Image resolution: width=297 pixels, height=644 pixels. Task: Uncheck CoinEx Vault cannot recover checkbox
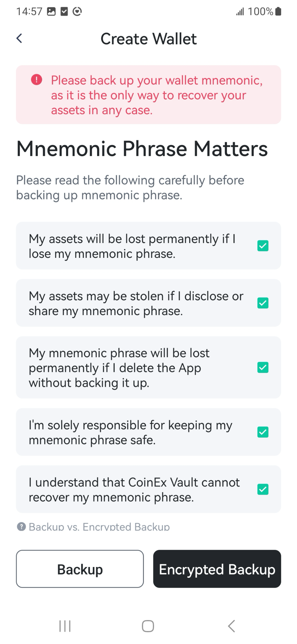click(x=263, y=489)
